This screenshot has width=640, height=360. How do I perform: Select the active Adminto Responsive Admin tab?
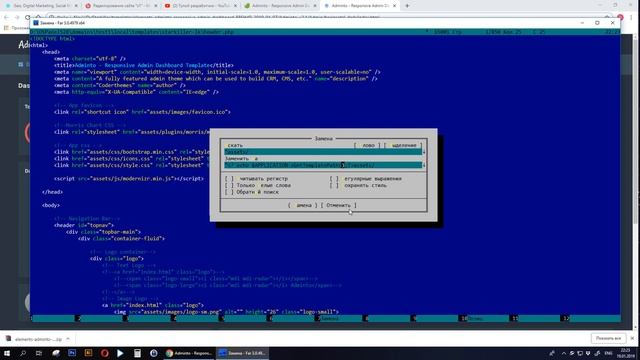[359, 6]
